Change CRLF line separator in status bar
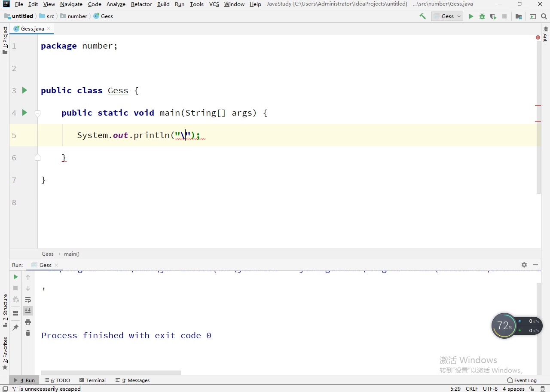The image size is (550, 392). pyautogui.click(x=472, y=389)
